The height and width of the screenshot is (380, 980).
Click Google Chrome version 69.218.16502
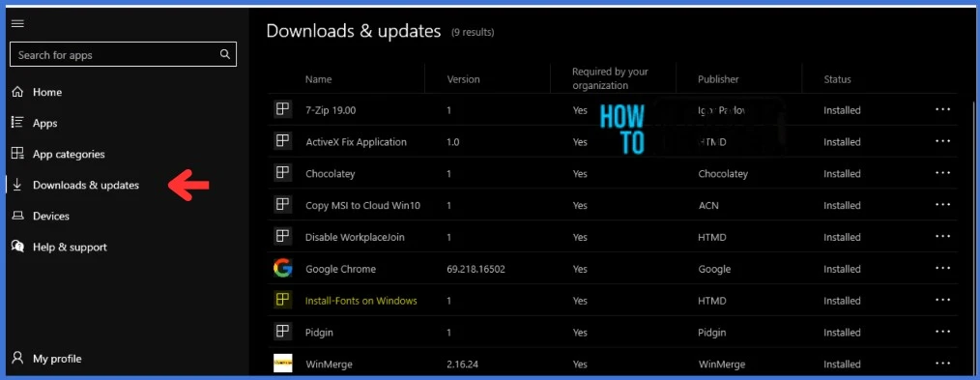point(476,269)
